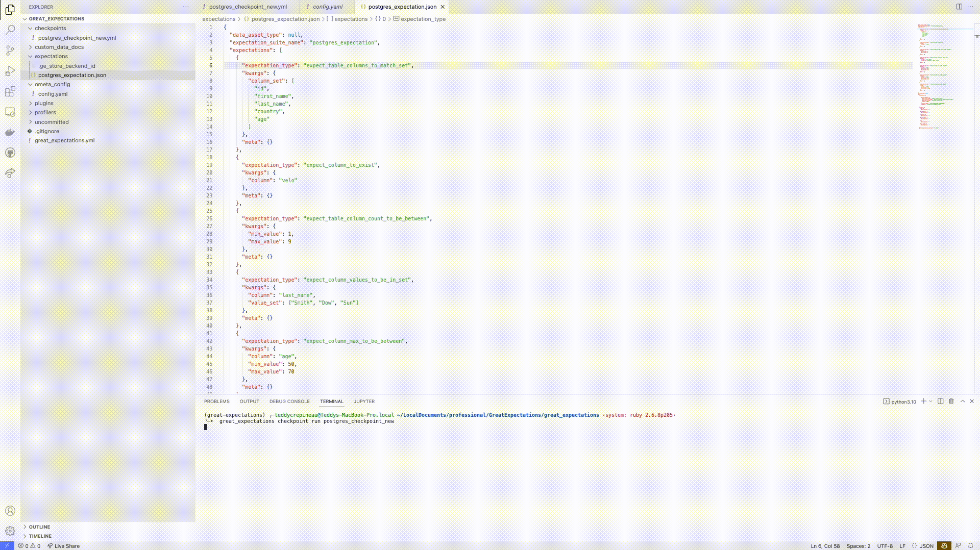Screen dimensions: 980x550
Task: Toggle notifications bell in status bar
Action: click(971, 545)
